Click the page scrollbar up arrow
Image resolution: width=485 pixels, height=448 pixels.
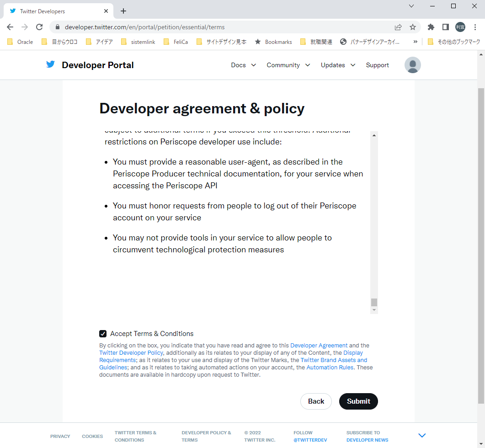(481, 54)
